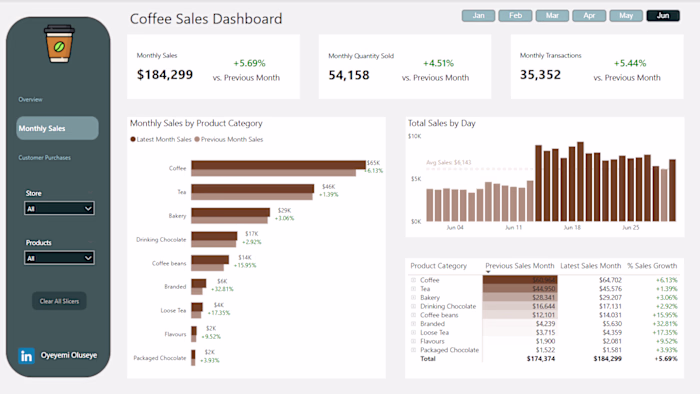Select the Tea latest month bar

(253, 189)
